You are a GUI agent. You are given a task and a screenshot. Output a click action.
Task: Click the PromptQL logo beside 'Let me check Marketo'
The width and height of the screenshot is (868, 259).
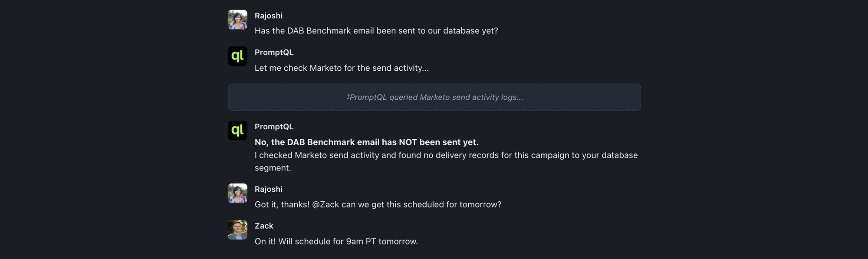pos(237,56)
